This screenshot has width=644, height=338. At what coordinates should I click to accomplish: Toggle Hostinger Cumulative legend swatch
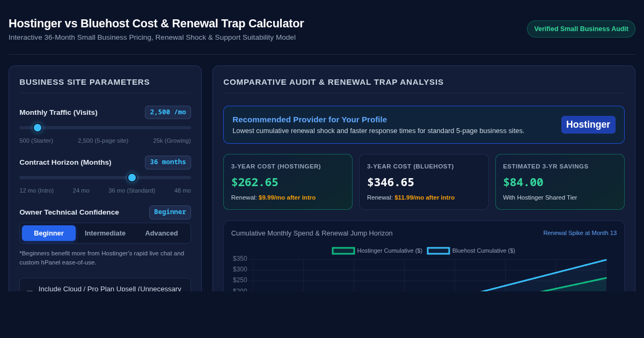(343, 251)
